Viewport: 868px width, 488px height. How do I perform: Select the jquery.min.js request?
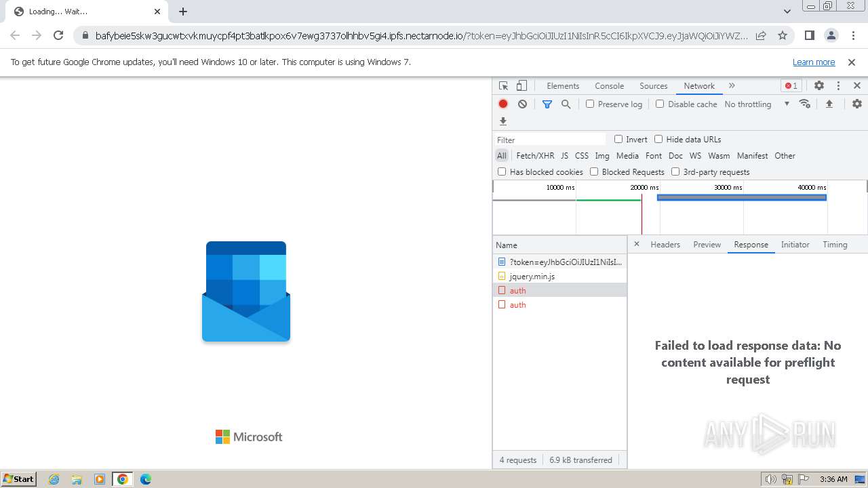(x=559, y=276)
